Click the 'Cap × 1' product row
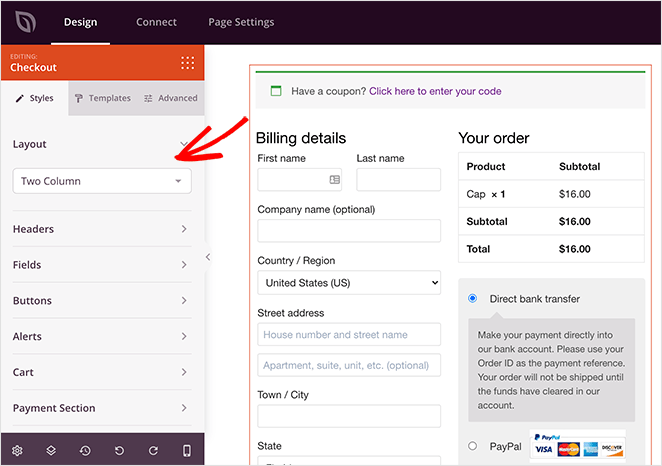Screen dimensions: 662x466 coord(551,194)
